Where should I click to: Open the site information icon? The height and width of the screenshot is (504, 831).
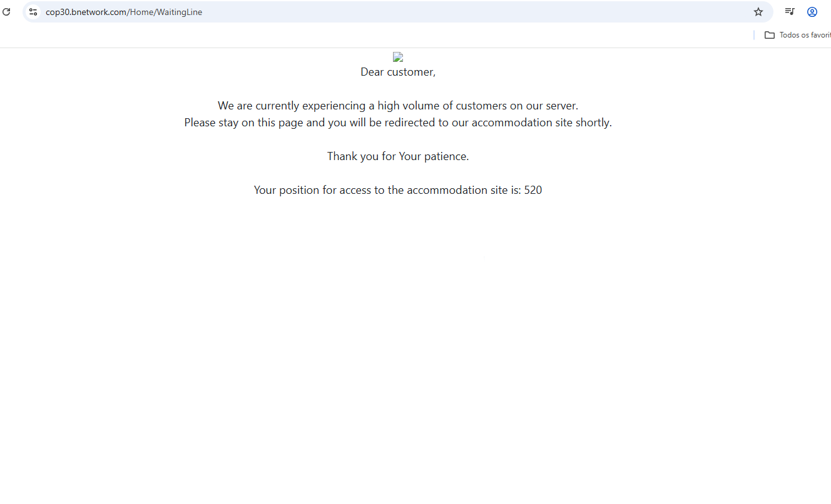[33, 12]
